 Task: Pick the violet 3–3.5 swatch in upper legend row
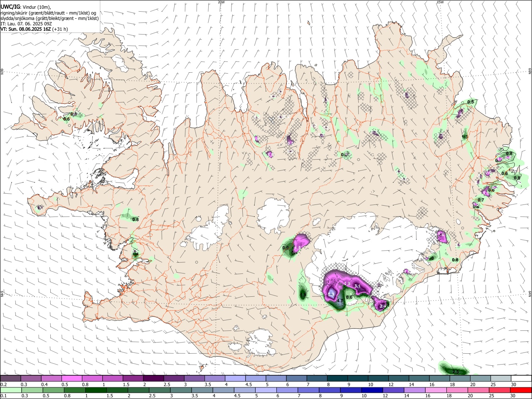(x=195, y=378)
